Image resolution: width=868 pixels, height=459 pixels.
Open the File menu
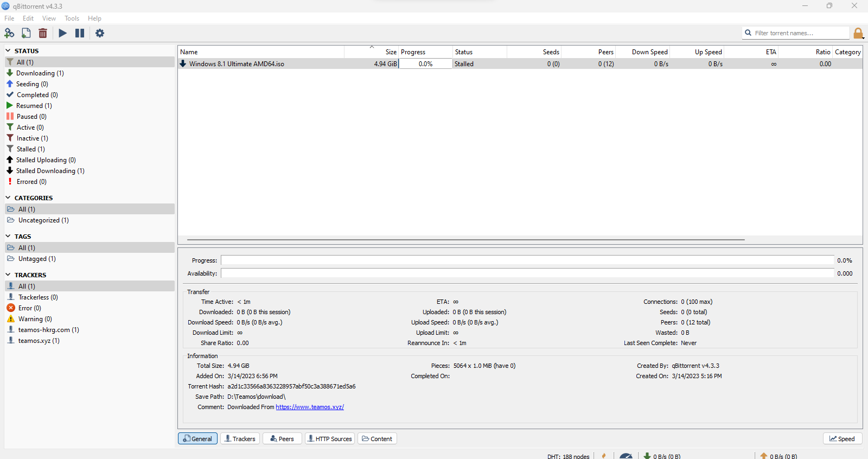click(9, 18)
